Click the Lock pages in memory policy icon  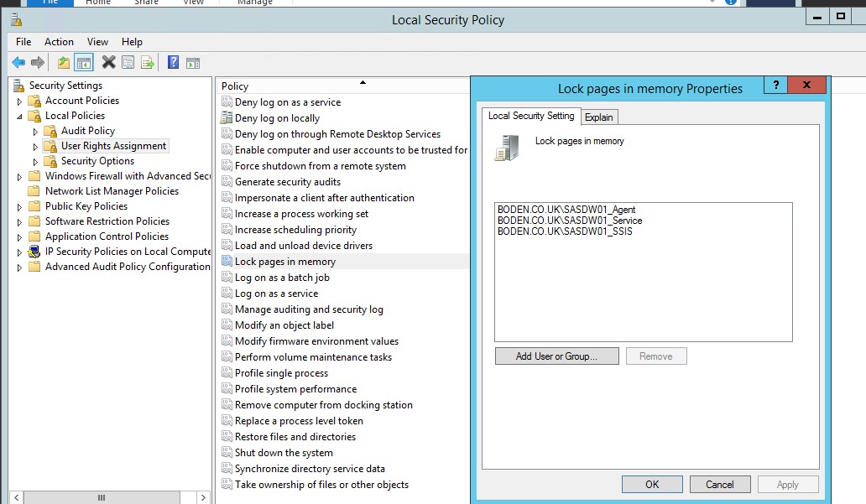coord(227,261)
